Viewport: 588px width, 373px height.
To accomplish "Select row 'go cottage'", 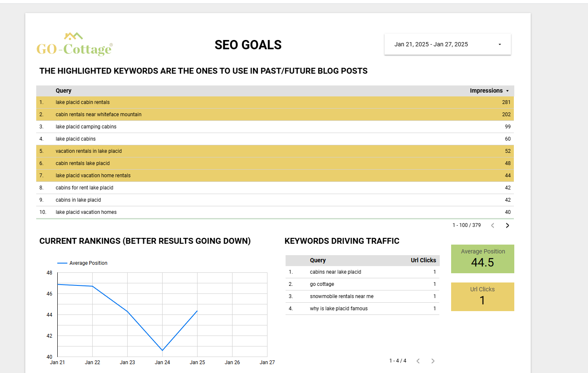I will 362,284.
